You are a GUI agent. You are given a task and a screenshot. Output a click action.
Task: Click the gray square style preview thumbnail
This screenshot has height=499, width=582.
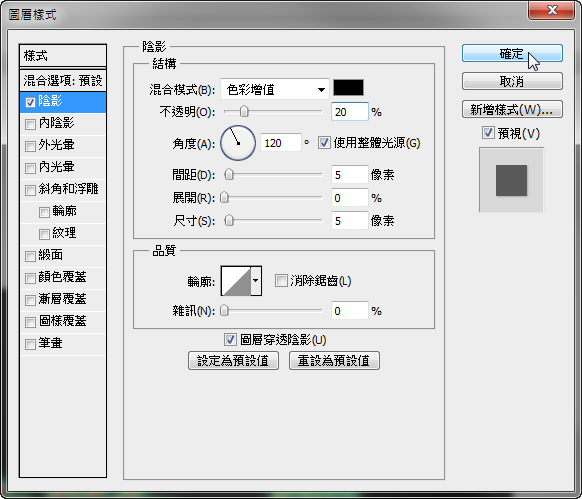tap(511, 180)
